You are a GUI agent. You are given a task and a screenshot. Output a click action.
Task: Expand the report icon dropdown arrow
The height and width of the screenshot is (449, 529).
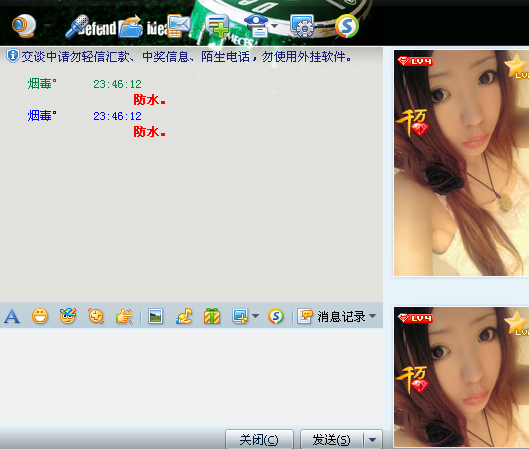[275, 26]
